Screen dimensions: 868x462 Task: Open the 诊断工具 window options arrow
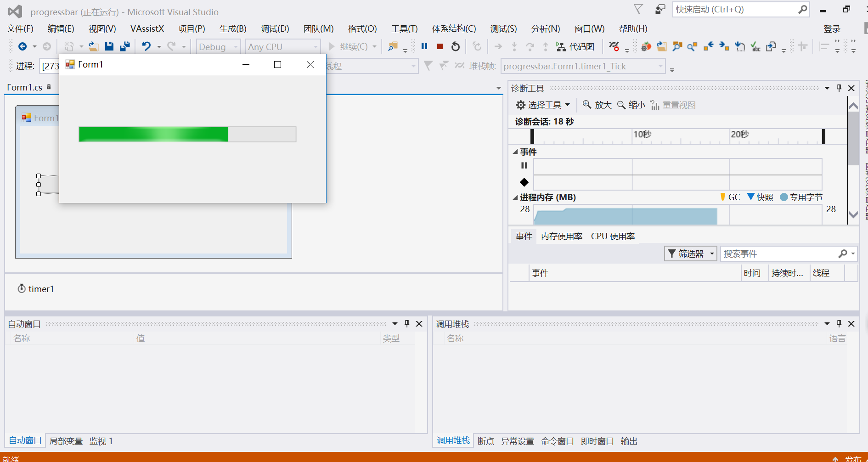[827, 88]
